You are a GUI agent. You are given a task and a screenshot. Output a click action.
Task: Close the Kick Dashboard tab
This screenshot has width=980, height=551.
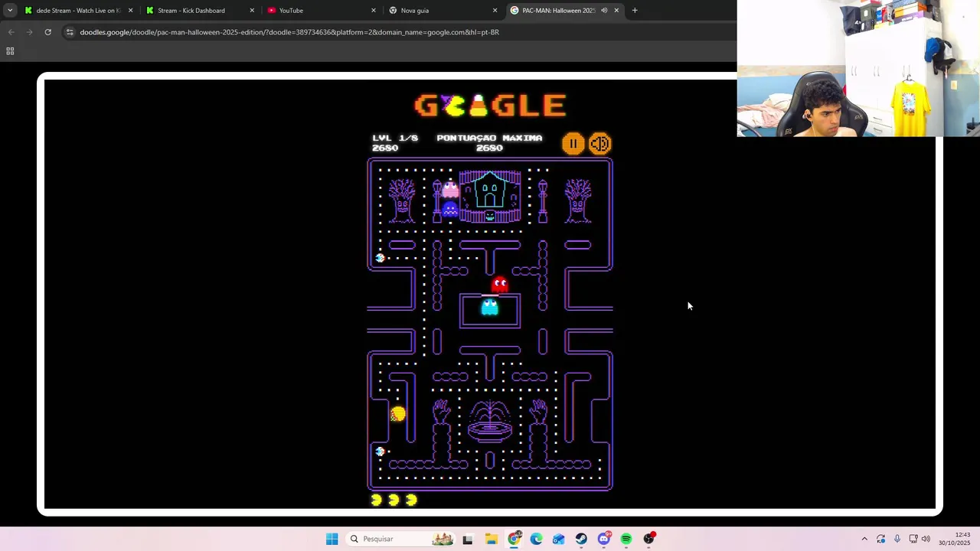252,11
